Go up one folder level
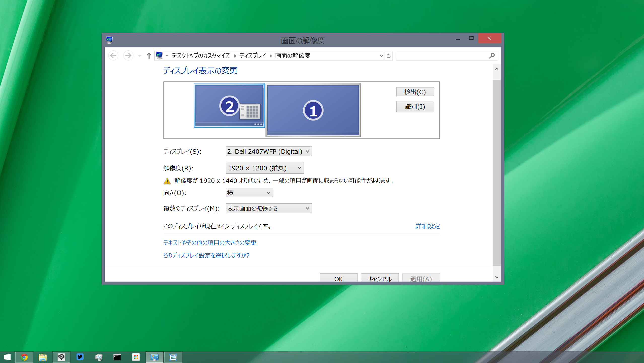 [149, 55]
